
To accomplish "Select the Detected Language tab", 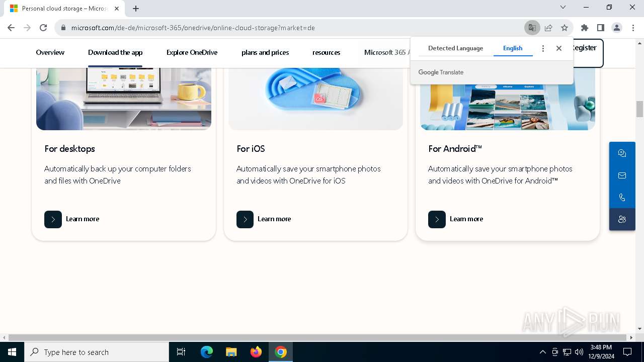I will [455, 48].
